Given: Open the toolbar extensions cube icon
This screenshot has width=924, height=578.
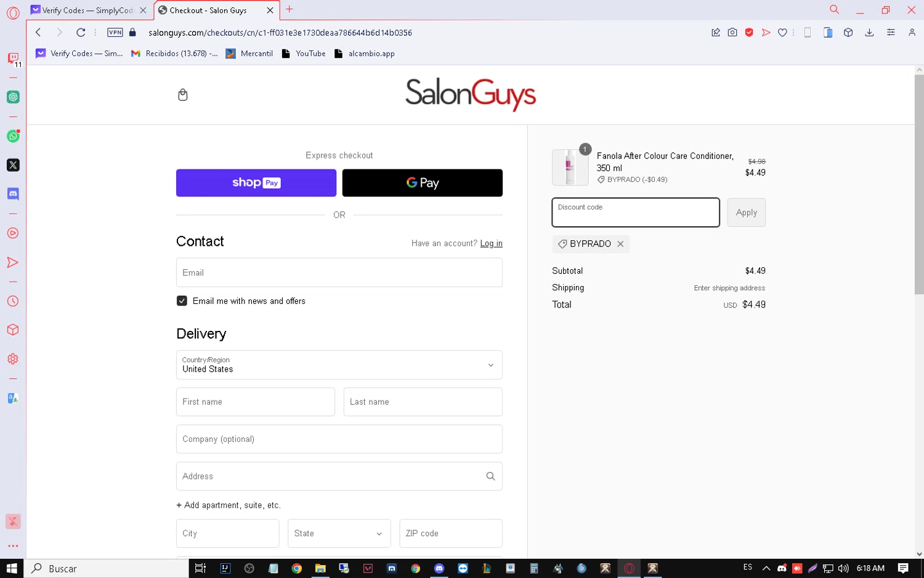Looking at the screenshot, I should tap(848, 33).
